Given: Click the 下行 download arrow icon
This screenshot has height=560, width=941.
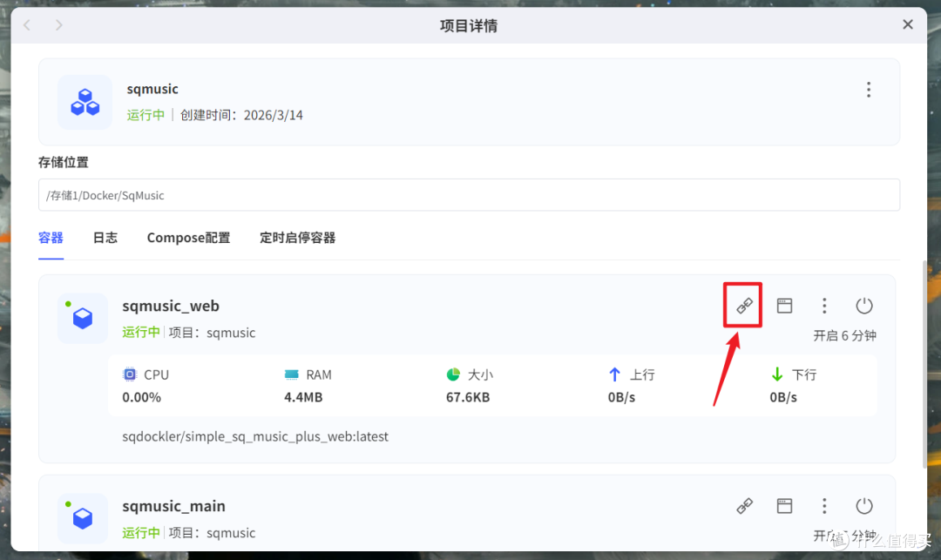Looking at the screenshot, I should pyautogui.click(x=777, y=374).
